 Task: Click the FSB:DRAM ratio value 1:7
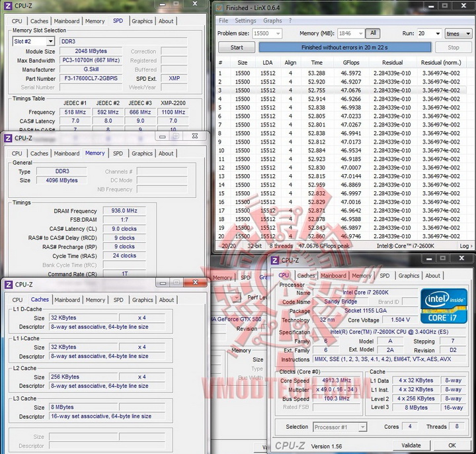[x=124, y=220]
